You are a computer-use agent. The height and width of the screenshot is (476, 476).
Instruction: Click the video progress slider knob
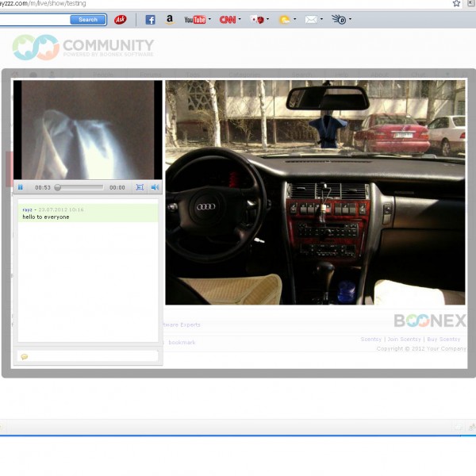(57, 187)
